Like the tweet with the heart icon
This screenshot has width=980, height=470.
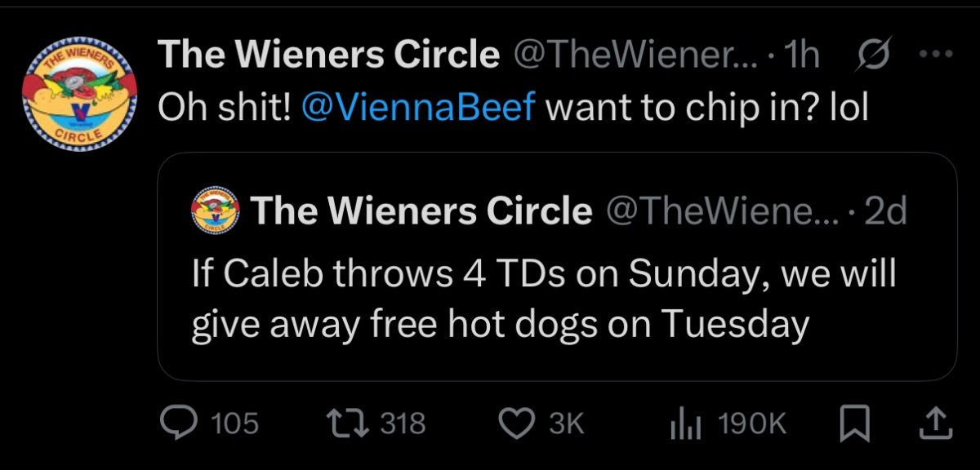[515, 422]
